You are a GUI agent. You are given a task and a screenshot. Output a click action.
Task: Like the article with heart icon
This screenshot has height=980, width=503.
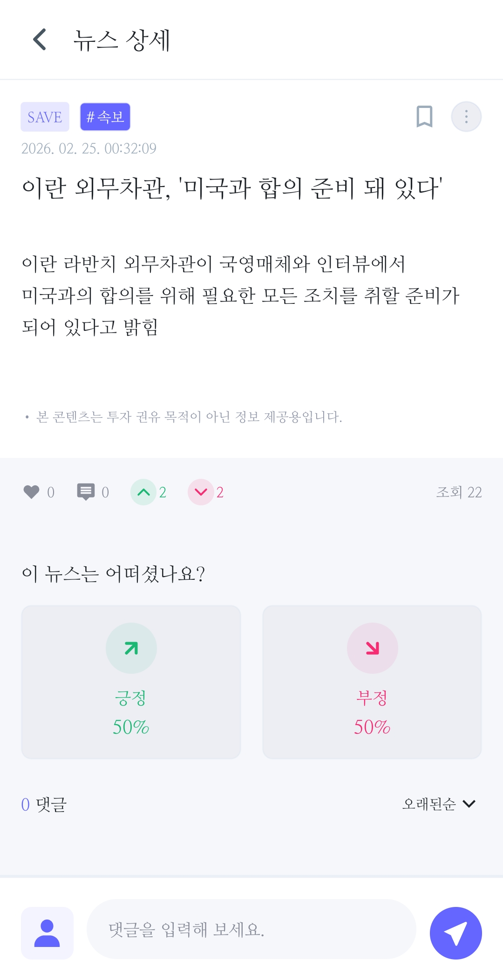click(x=32, y=492)
